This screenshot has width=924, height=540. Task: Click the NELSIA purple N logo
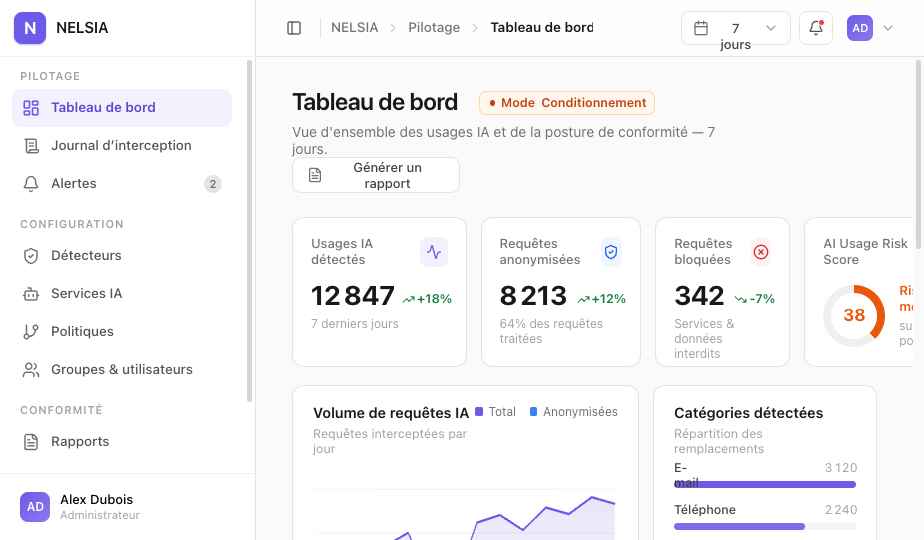(29, 28)
